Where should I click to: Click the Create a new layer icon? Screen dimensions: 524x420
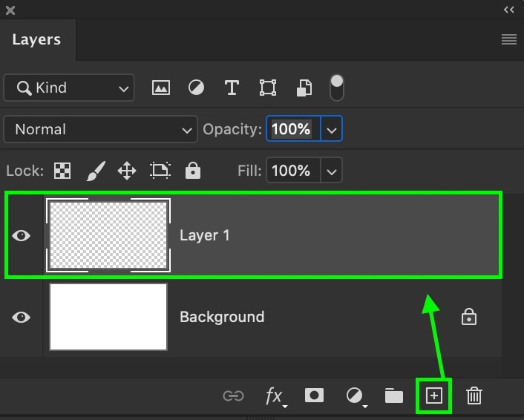(433, 396)
